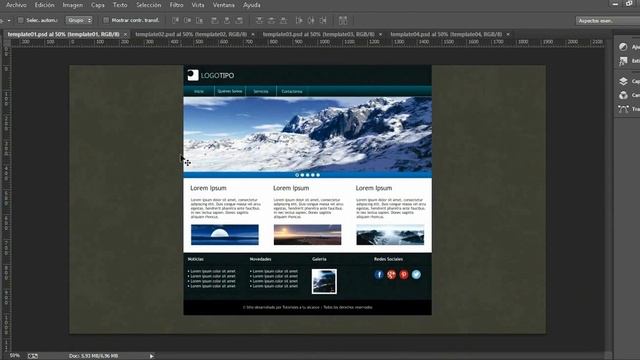The image size is (640, 360).
Task: Close the template04.psd tab
Action: (508, 34)
